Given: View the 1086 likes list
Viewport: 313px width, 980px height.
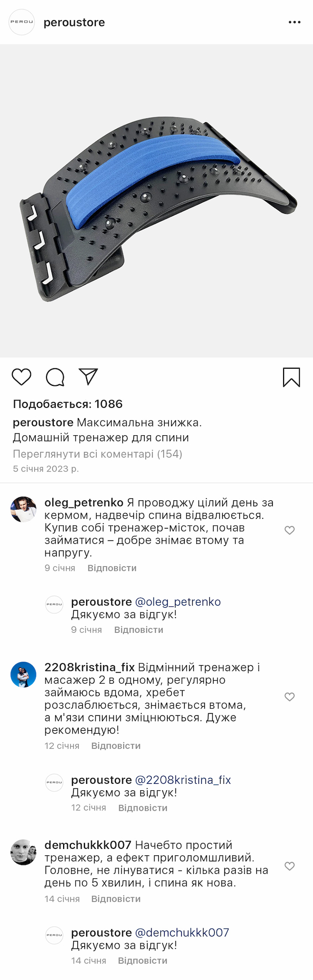Looking at the screenshot, I should (67, 404).
